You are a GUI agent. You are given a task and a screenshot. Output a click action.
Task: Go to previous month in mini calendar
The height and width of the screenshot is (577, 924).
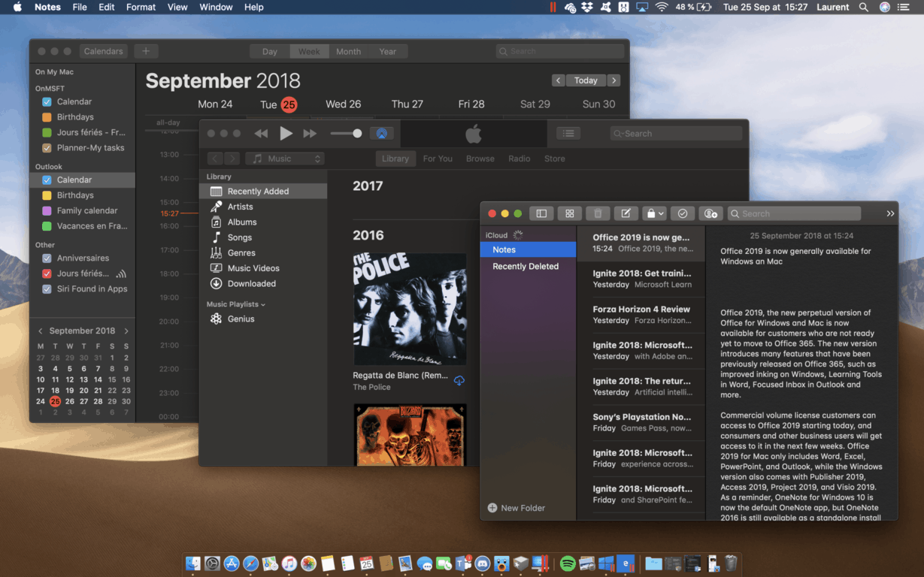pos(40,331)
